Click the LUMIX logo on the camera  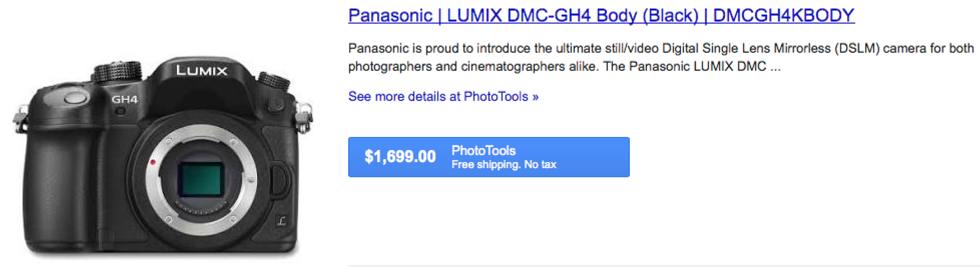[202, 71]
